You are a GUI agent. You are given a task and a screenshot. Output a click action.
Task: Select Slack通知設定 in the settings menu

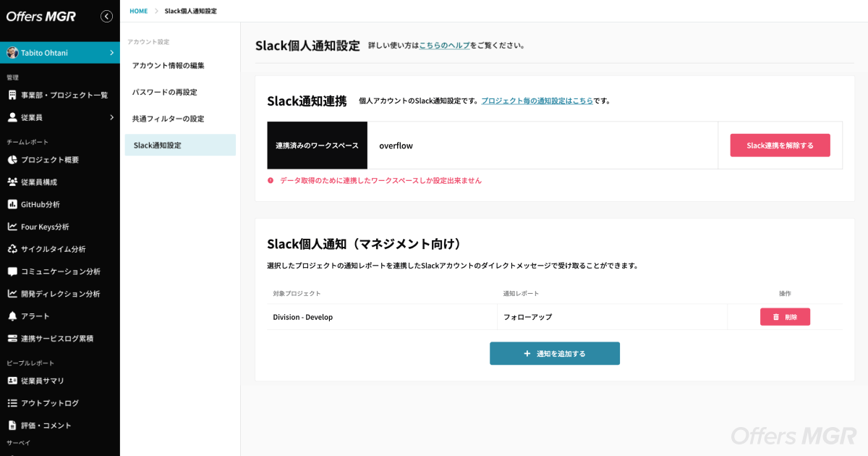click(158, 144)
